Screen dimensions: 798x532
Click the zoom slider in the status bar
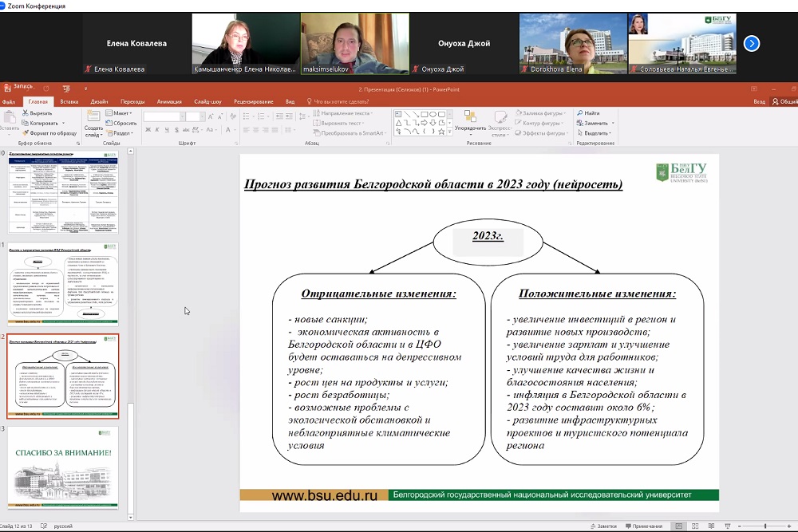point(766,526)
